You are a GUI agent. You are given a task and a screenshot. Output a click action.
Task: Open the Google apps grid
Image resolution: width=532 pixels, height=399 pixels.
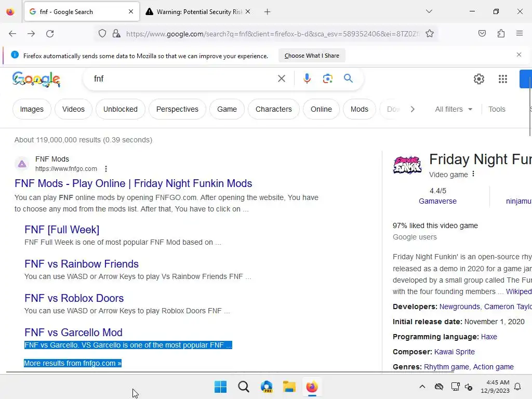pyautogui.click(x=503, y=79)
